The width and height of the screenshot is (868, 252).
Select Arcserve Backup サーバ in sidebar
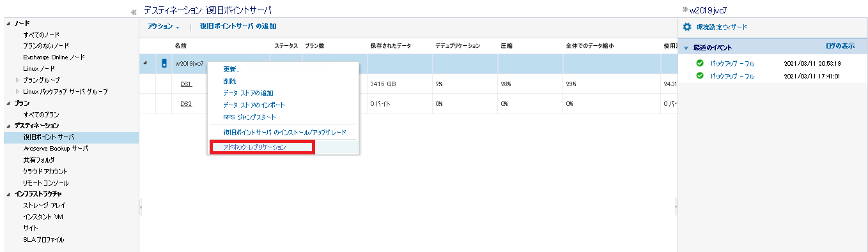56,148
